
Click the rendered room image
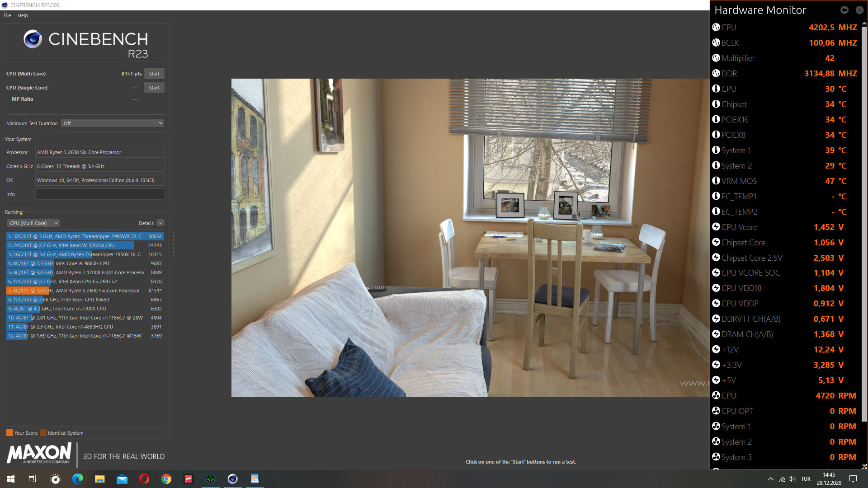[x=470, y=238]
